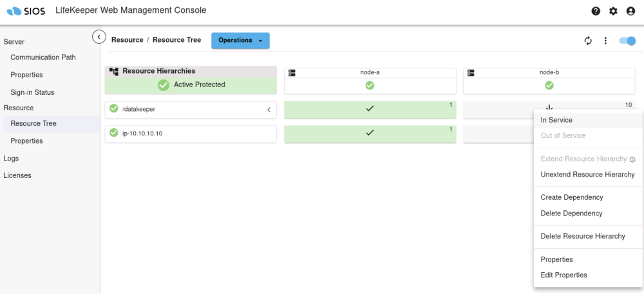Viewport: 644px width, 294px height.
Task: Click the info icon beside Extend Resource Hierarchy
Action: (632, 159)
